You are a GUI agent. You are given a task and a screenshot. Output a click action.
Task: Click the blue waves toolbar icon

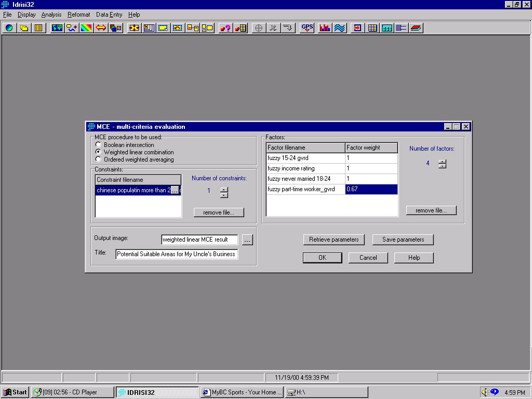340,28
